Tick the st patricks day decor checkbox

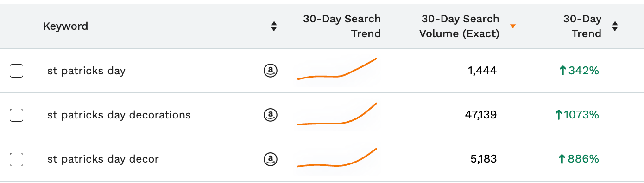pyautogui.click(x=16, y=159)
